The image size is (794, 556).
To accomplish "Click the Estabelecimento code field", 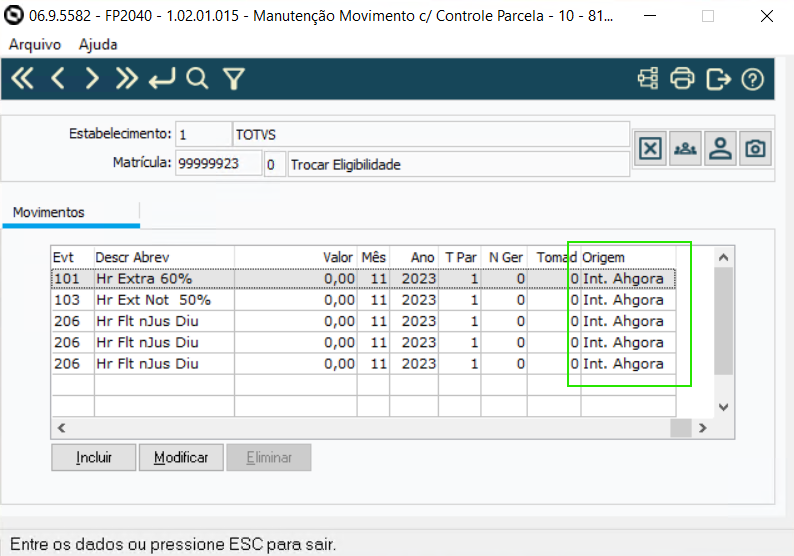I will pyautogui.click(x=204, y=134).
